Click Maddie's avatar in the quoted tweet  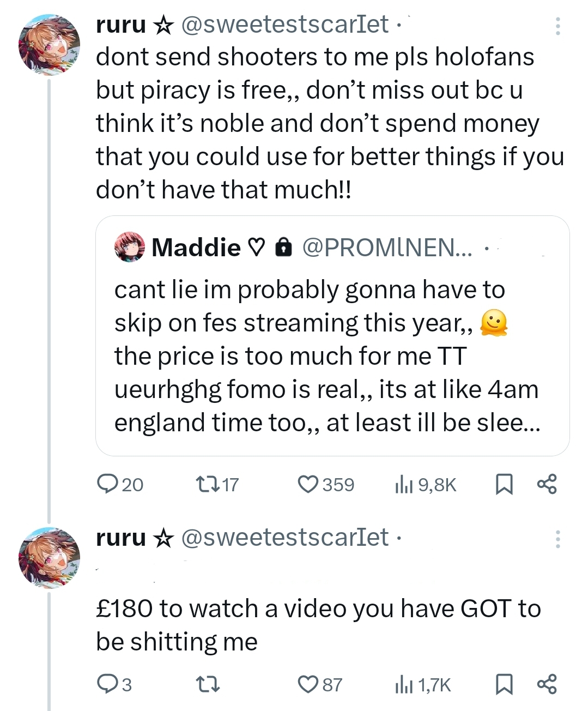[129, 248]
